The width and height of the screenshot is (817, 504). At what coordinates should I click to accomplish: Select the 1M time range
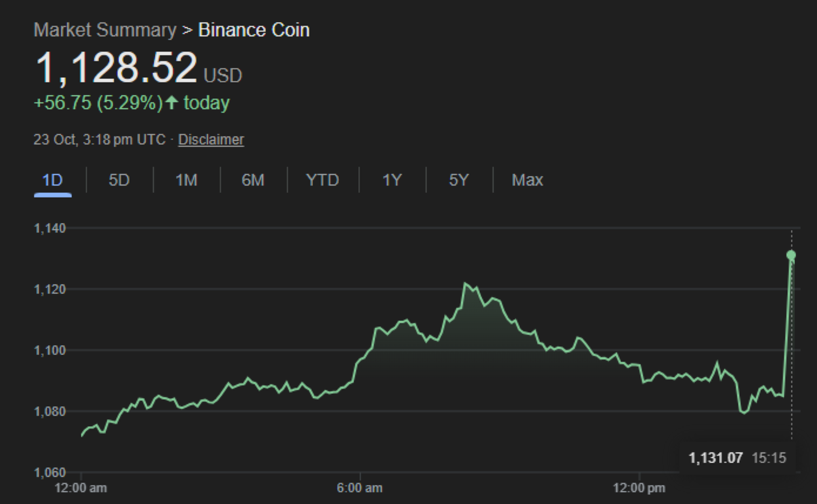[x=185, y=180]
